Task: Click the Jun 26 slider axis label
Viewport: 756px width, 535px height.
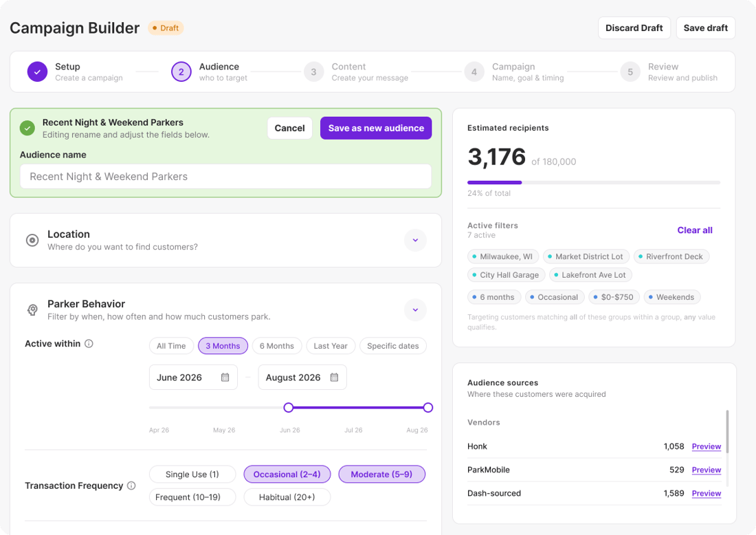Action: click(x=290, y=430)
